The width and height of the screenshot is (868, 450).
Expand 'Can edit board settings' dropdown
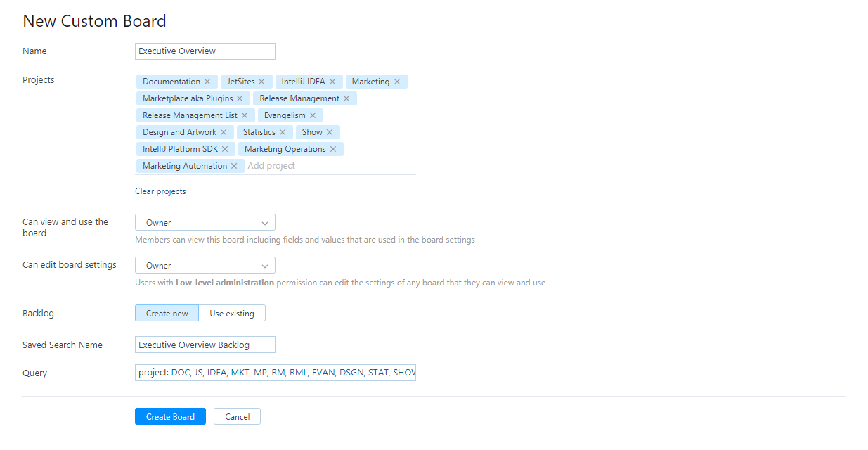(205, 266)
